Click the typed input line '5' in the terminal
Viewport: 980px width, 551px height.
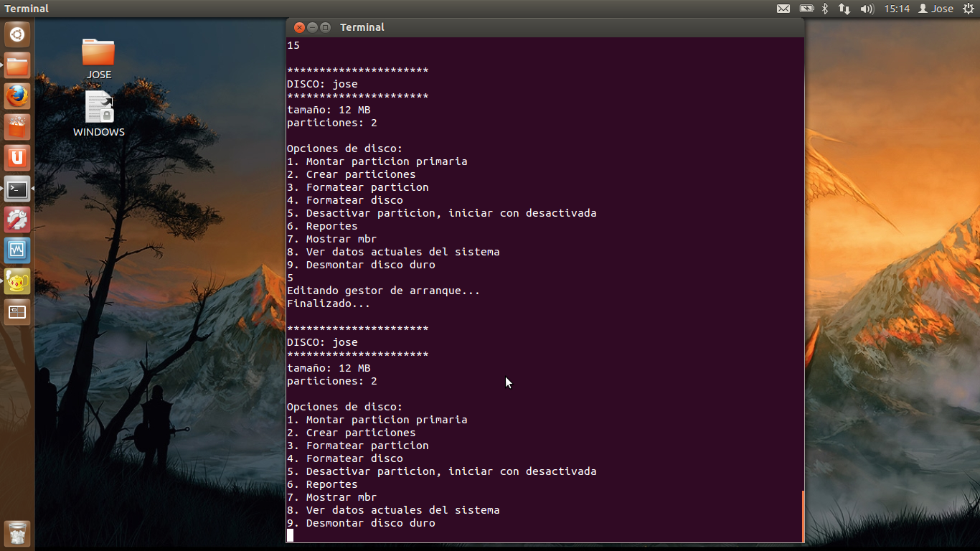click(x=290, y=278)
